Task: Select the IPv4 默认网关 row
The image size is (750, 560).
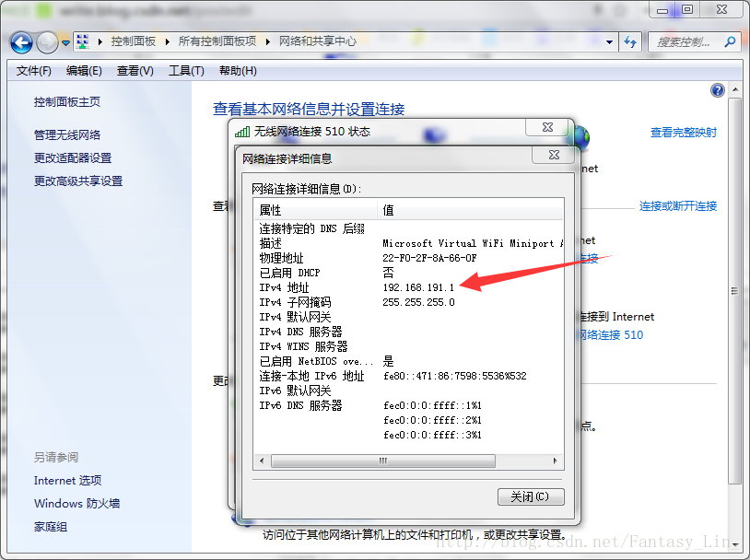Action: [408, 317]
